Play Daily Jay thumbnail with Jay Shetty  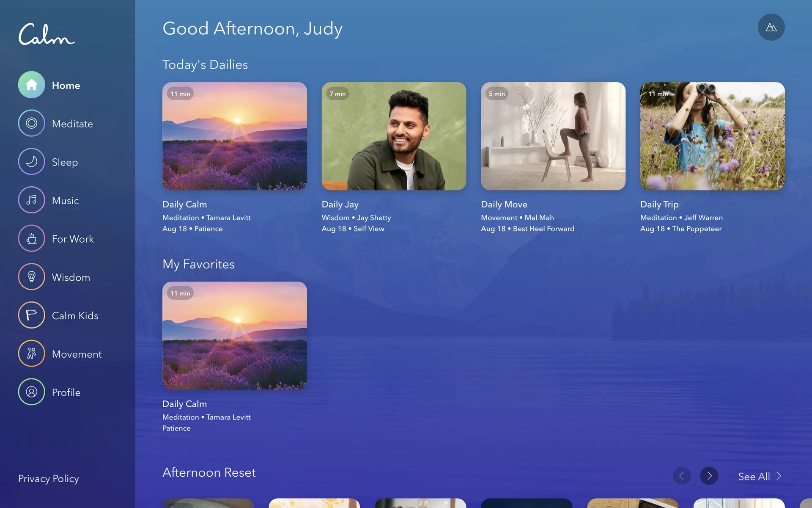[x=394, y=136]
